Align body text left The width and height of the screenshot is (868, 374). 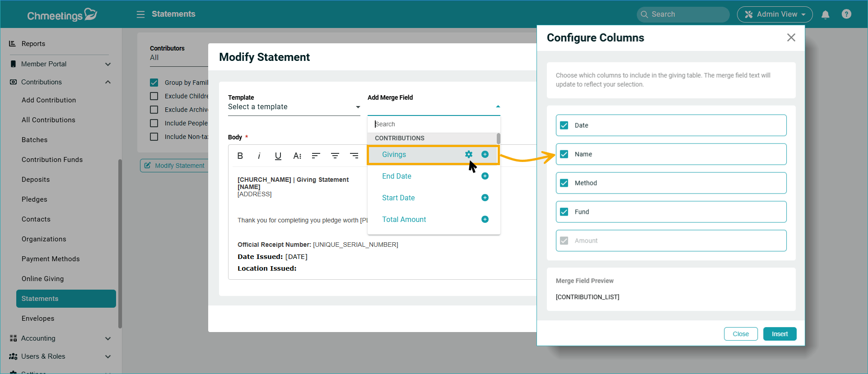coord(316,156)
